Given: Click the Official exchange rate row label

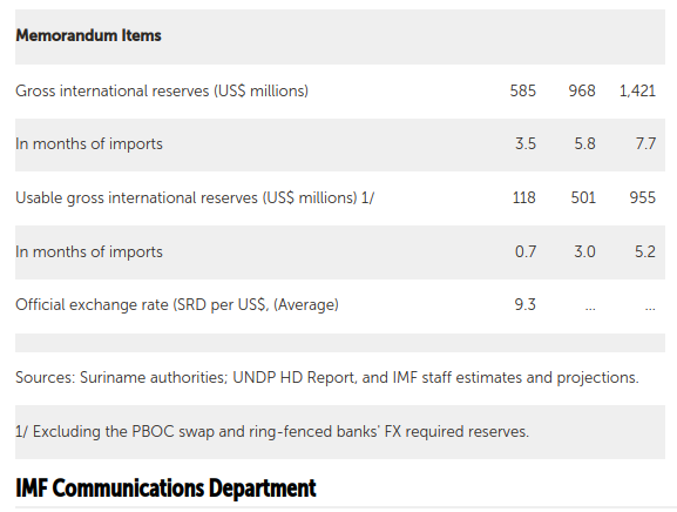Looking at the screenshot, I should click(x=177, y=305).
